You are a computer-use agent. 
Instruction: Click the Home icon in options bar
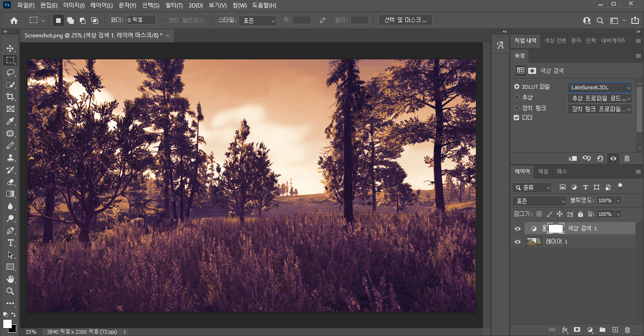14,21
